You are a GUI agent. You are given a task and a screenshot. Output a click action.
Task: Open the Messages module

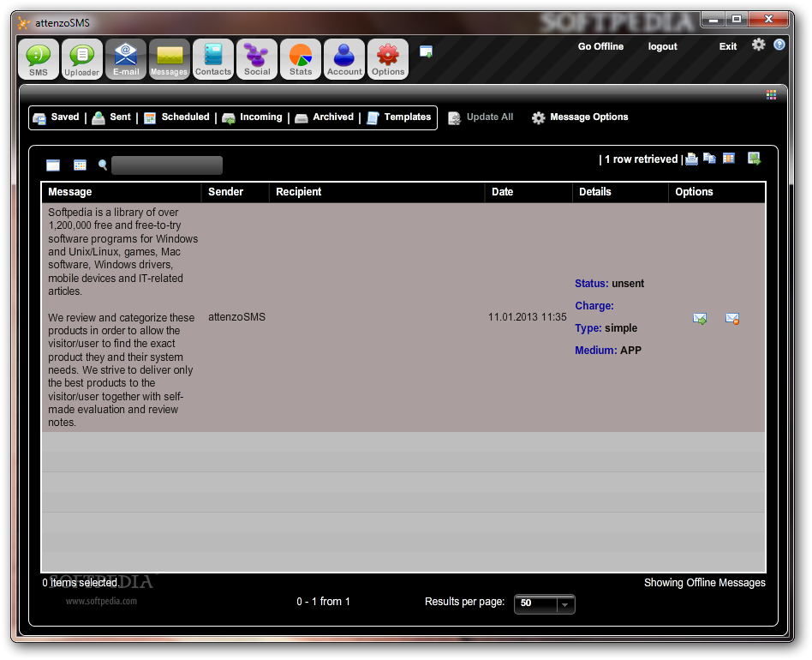170,59
